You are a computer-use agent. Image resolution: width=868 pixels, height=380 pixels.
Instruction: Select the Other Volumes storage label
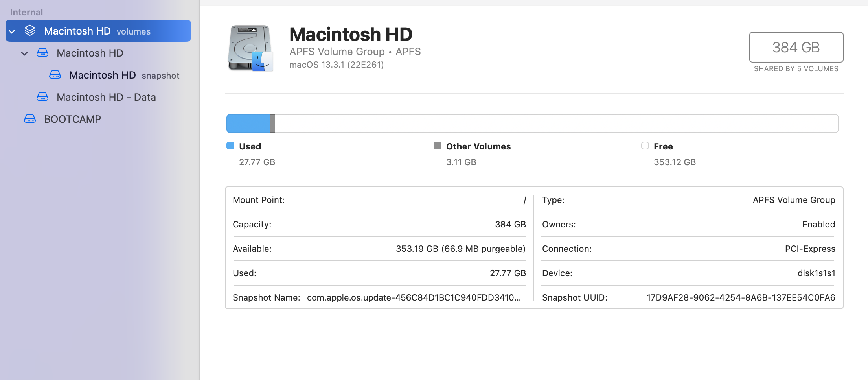coord(478,146)
